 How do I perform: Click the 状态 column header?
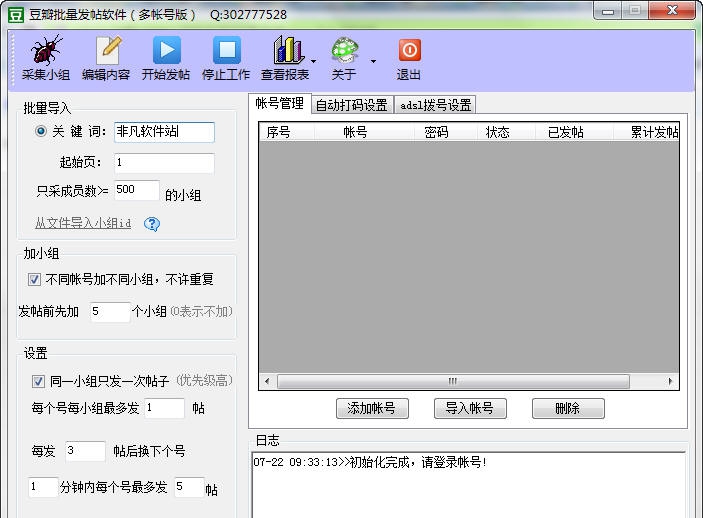(x=506, y=132)
